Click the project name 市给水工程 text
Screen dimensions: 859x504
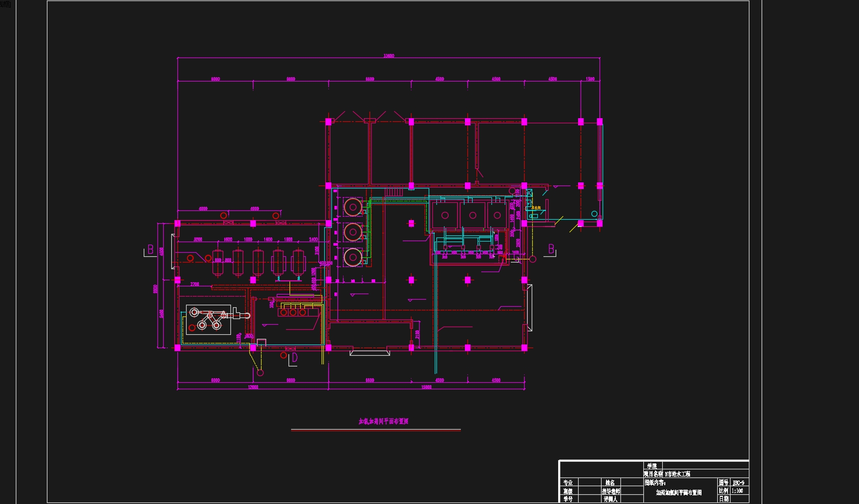[679, 474]
